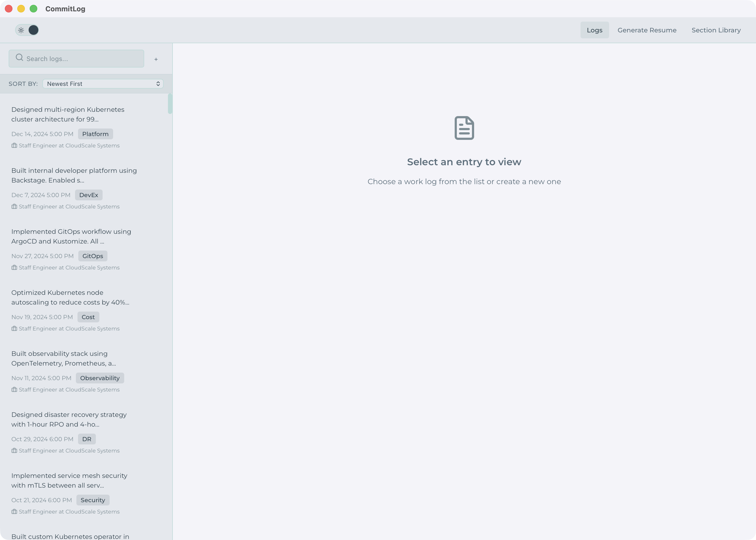756x540 pixels.
Task: Toggle the dark mode switch
Action: pyautogui.click(x=33, y=30)
